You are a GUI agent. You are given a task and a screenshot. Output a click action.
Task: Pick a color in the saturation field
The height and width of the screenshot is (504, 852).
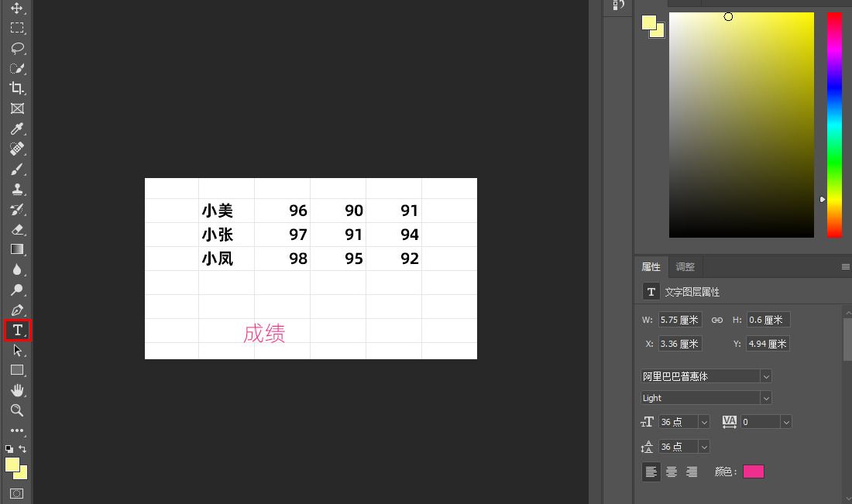(741, 125)
